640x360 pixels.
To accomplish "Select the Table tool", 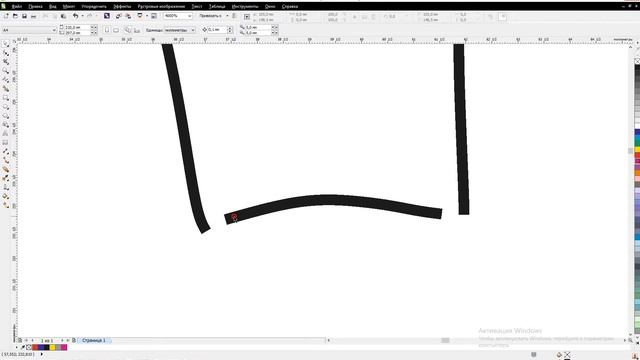I will click(6, 142).
